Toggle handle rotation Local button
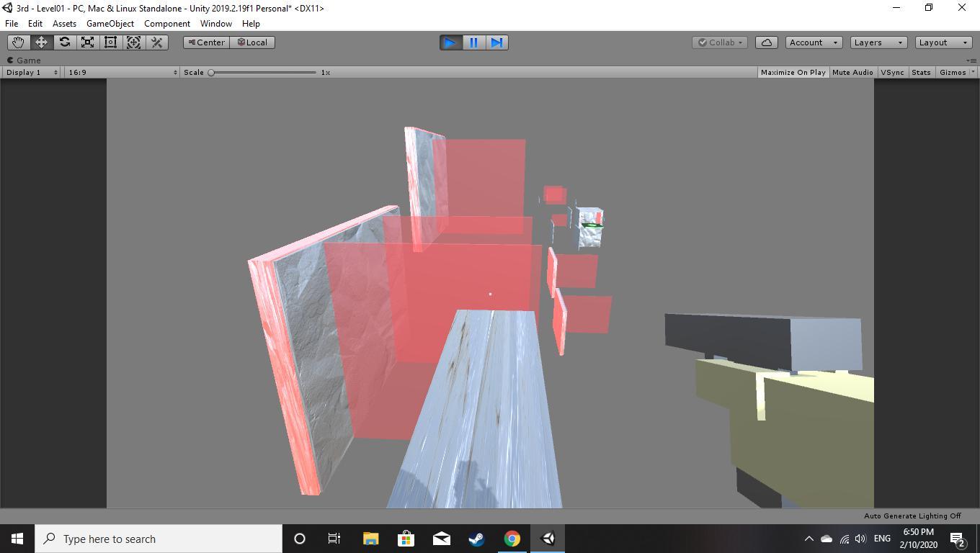 click(252, 42)
